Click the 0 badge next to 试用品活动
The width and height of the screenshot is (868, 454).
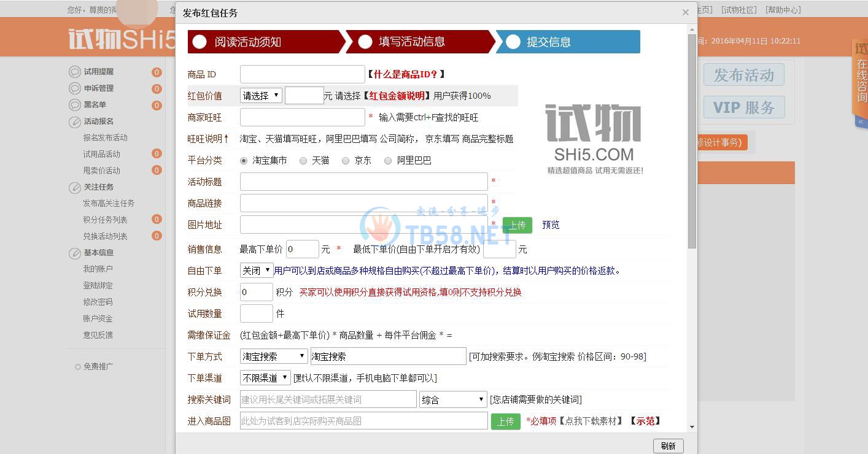coord(157,154)
